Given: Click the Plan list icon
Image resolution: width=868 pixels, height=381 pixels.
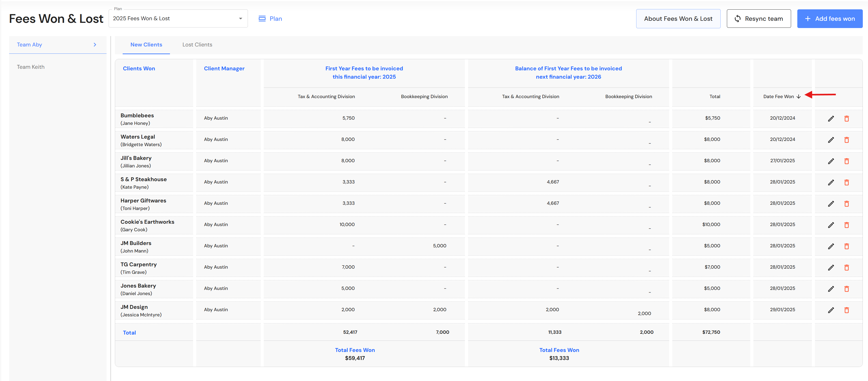Looking at the screenshot, I should 262,18.
